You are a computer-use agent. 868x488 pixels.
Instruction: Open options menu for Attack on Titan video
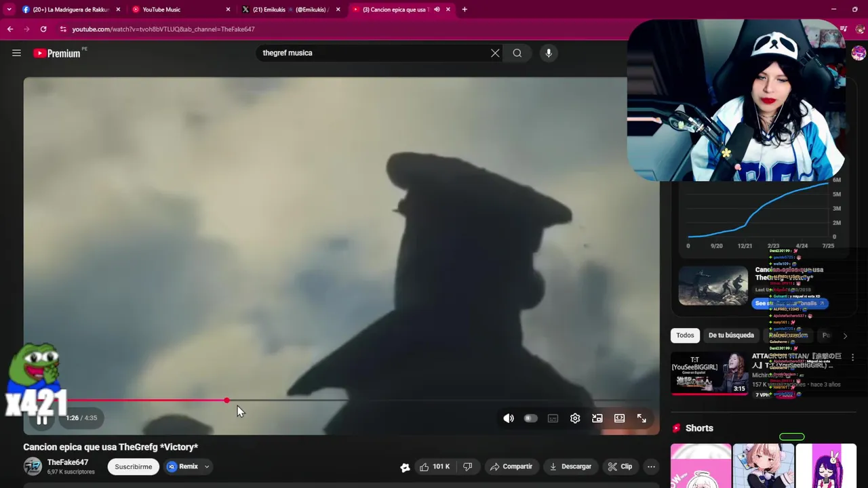tap(852, 357)
